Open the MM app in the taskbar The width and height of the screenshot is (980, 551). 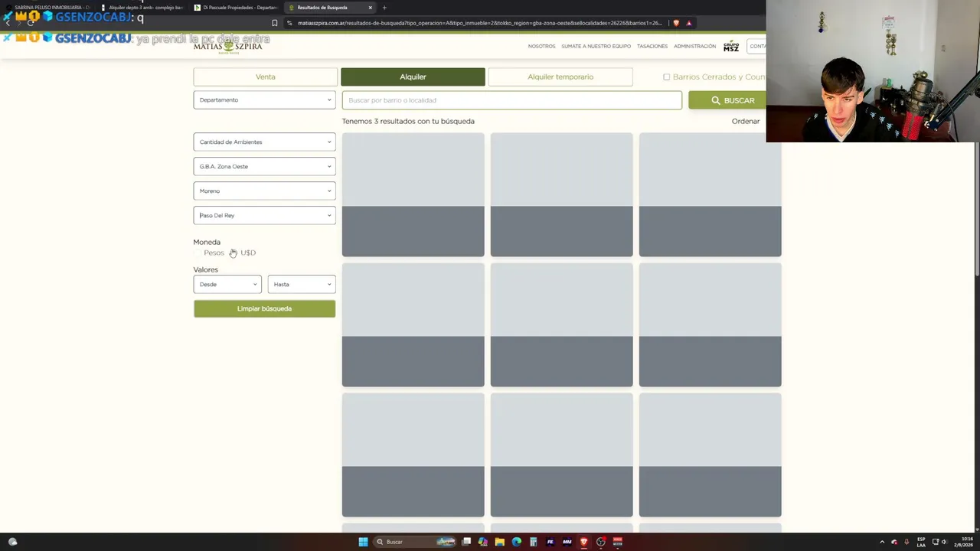(567, 542)
